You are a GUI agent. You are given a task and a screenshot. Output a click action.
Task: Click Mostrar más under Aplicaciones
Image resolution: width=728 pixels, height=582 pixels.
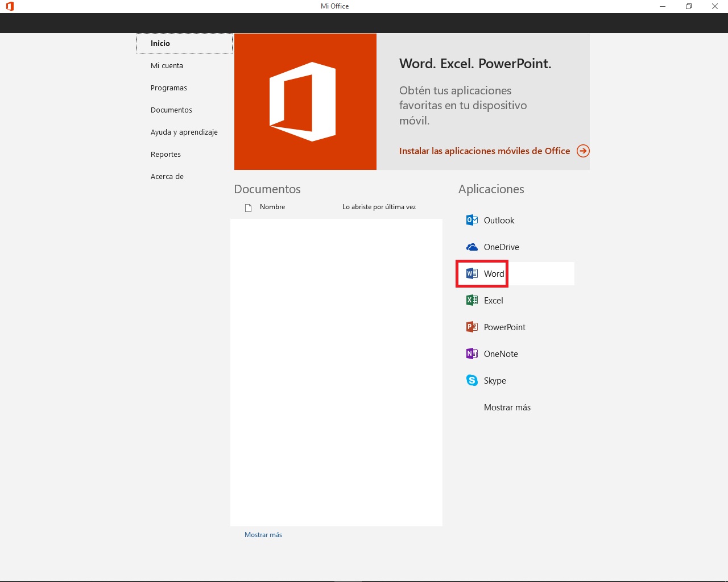507,408
